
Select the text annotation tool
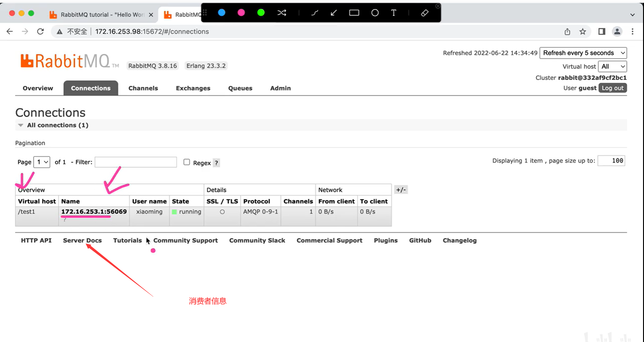pos(394,13)
